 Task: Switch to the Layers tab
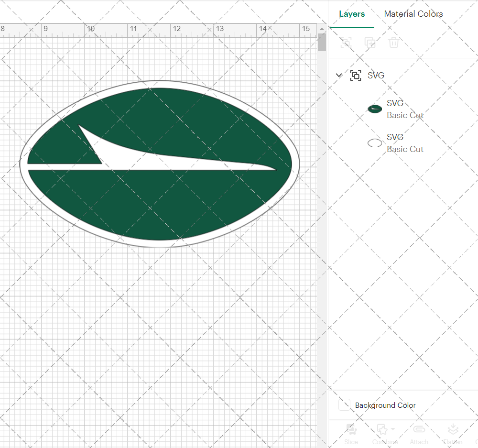coord(352,14)
